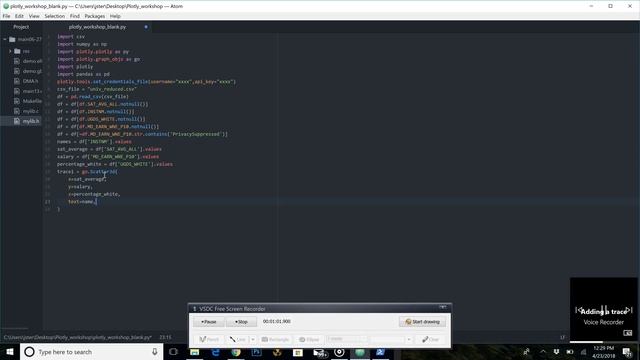The width and height of the screenshot is (640, 360).
Task: Click the Atom icon on taskbar
Action: tap(360, 352)
